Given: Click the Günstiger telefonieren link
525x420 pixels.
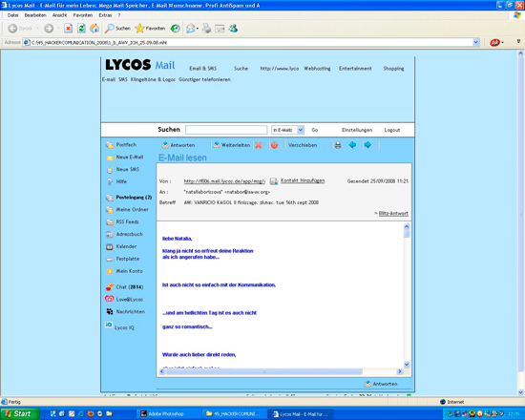Looking at the screenshot, I should pyautogui.click(x=204, y=80).
